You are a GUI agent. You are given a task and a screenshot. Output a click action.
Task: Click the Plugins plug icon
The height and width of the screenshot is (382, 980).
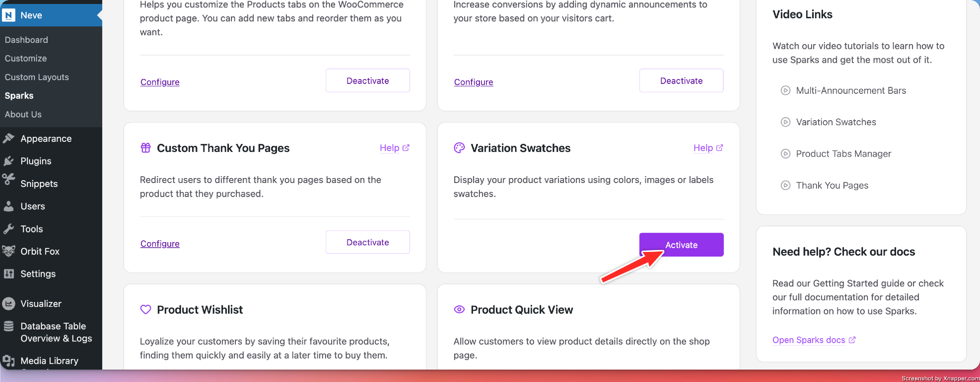click(x=8, y=161)
